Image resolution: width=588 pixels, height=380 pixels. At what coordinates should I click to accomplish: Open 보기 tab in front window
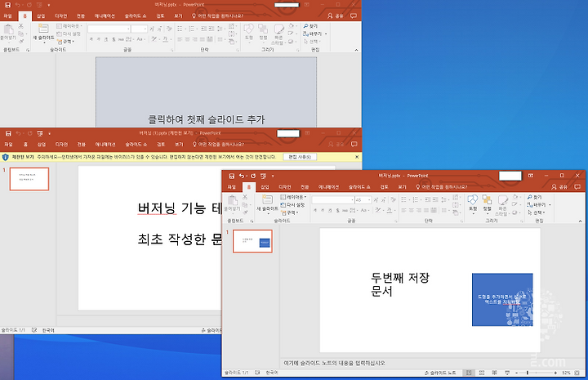tap(402, 187)
